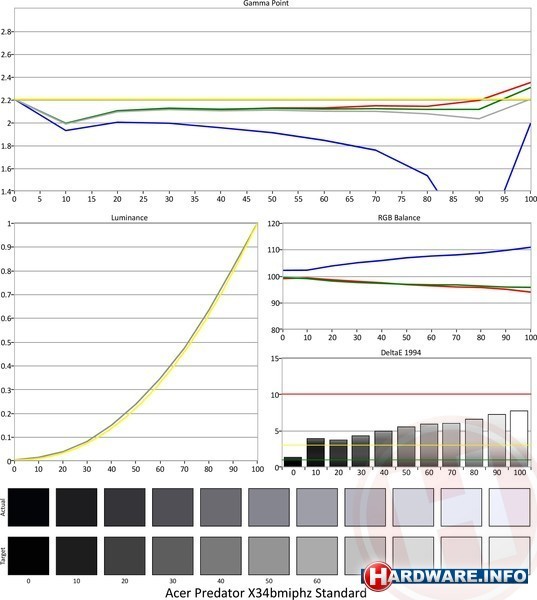Click the Gamma Point chart title
The width and height of the screenshot is (537, 600).
[x=266, y=3]
